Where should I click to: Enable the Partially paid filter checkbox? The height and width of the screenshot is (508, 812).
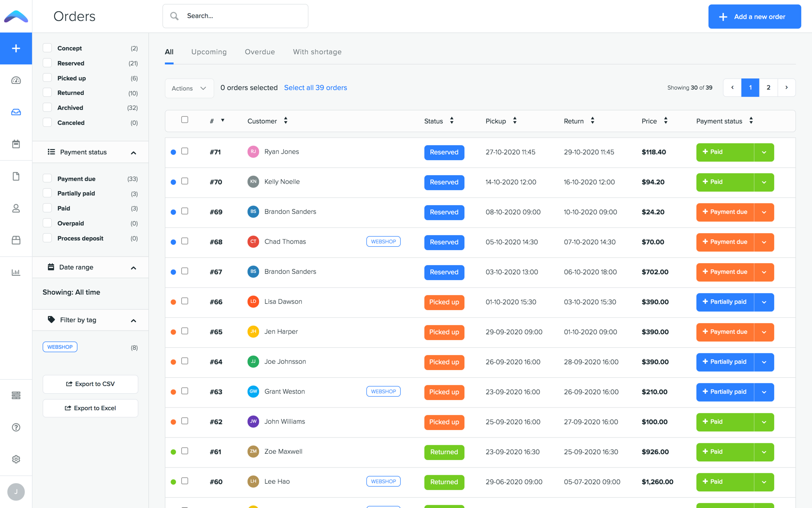(47, 193)
